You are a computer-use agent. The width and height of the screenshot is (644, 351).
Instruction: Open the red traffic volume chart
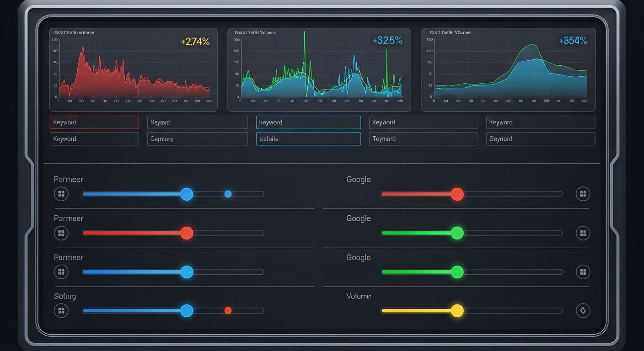pyautogui.click(x=134, y=70)
